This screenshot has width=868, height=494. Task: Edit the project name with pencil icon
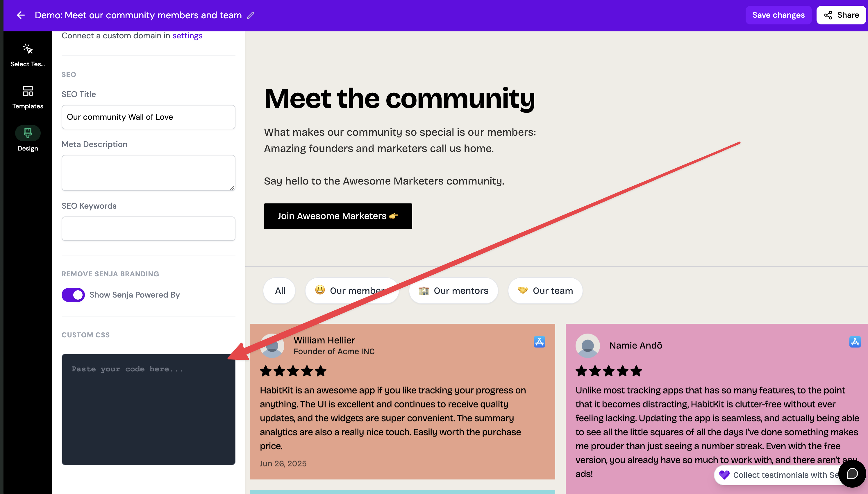pyautogui.click(x=250, y=15)
